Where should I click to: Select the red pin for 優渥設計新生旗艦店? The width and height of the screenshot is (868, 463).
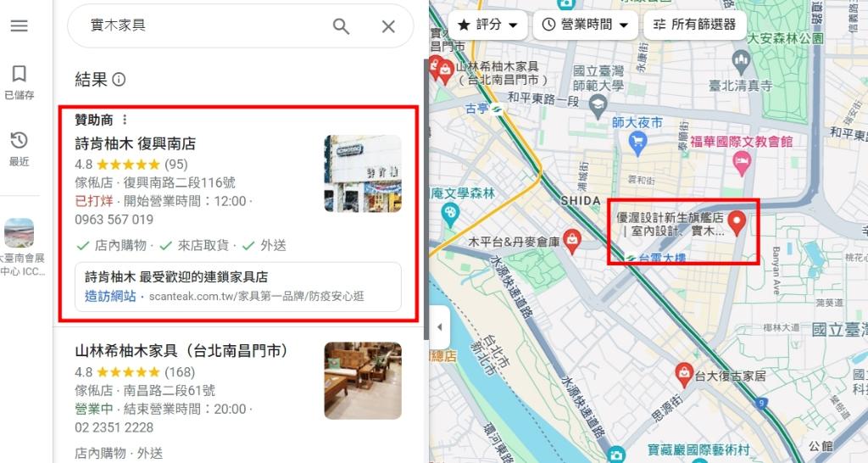(737, 223)
